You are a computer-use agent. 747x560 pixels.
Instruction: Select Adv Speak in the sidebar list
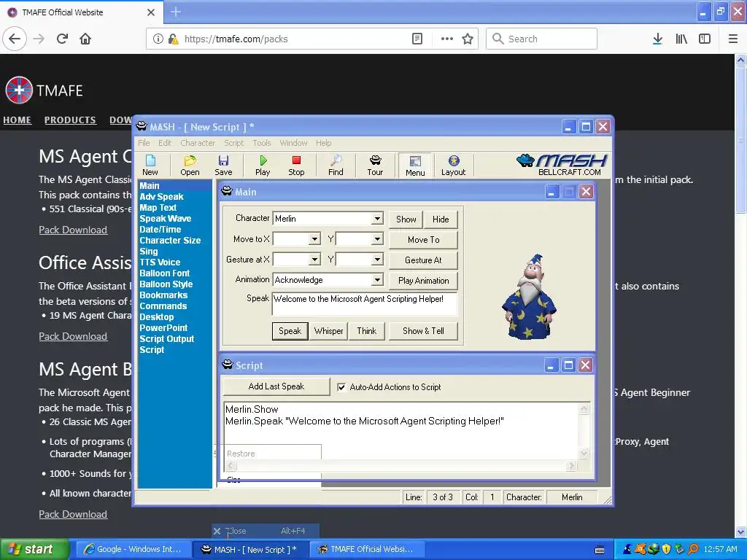pos(161,197)
